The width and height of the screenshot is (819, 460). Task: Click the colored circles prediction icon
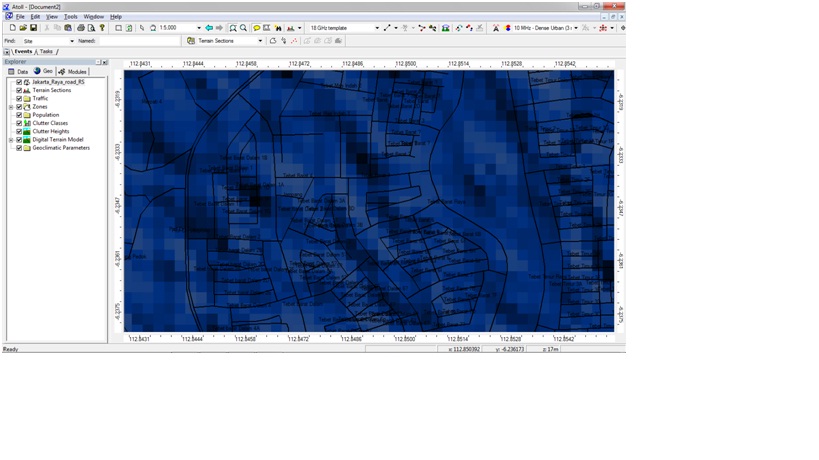(x=508, y=28)
